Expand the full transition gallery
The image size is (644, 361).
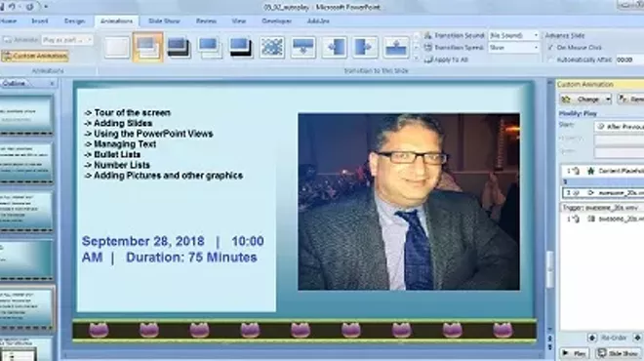[x=416, y=60]
